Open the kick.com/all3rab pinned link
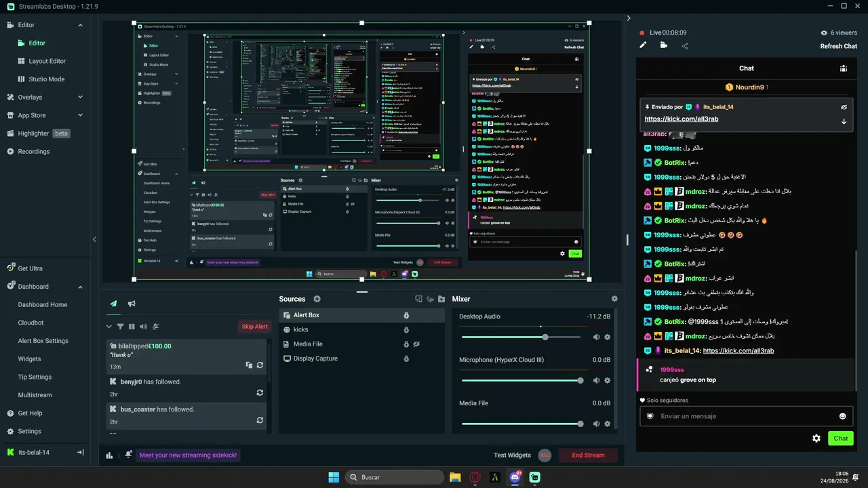Viewport: 868px width, 488px height. (x=682, y=119)
